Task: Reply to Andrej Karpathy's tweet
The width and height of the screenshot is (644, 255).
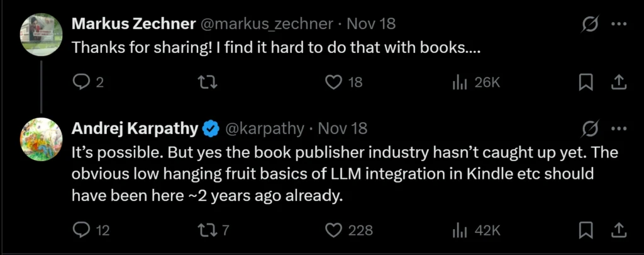Action: pos(82,230)
